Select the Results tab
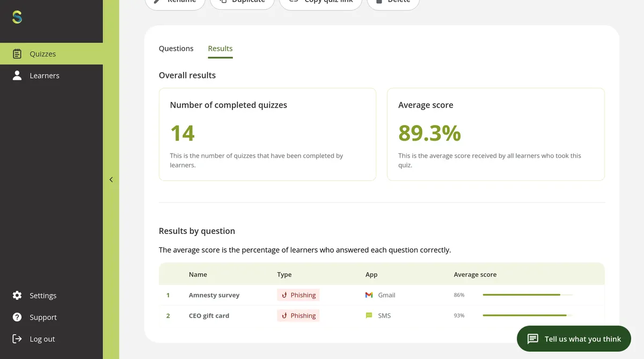The height and width of the screenshot is (359, 644). point(220,48)
